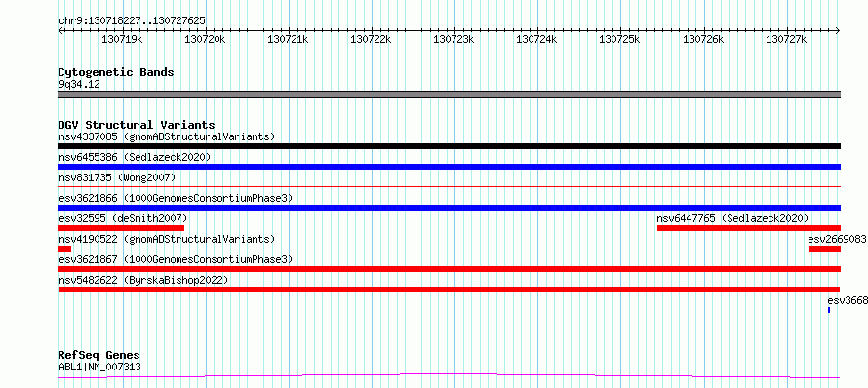Image resolution: width=868 pixels, height=388 pixels.
Task: Click the 130724k ruler tick label
Action: click(537, 39)
